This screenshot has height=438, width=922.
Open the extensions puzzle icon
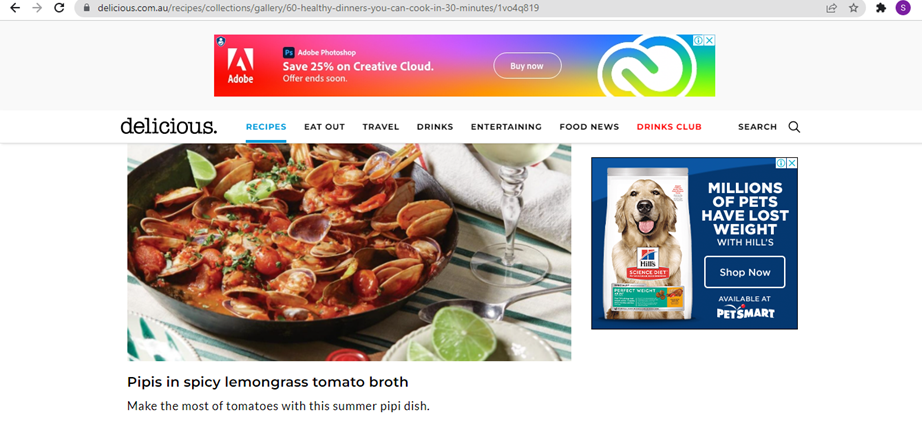pyautogui.click(x=881, y=8)
